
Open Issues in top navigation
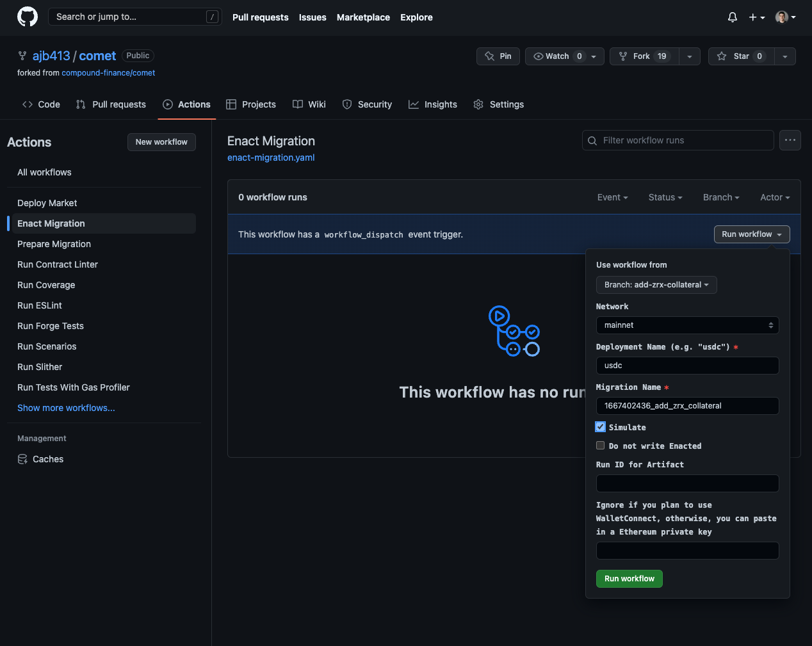point(313,17)
